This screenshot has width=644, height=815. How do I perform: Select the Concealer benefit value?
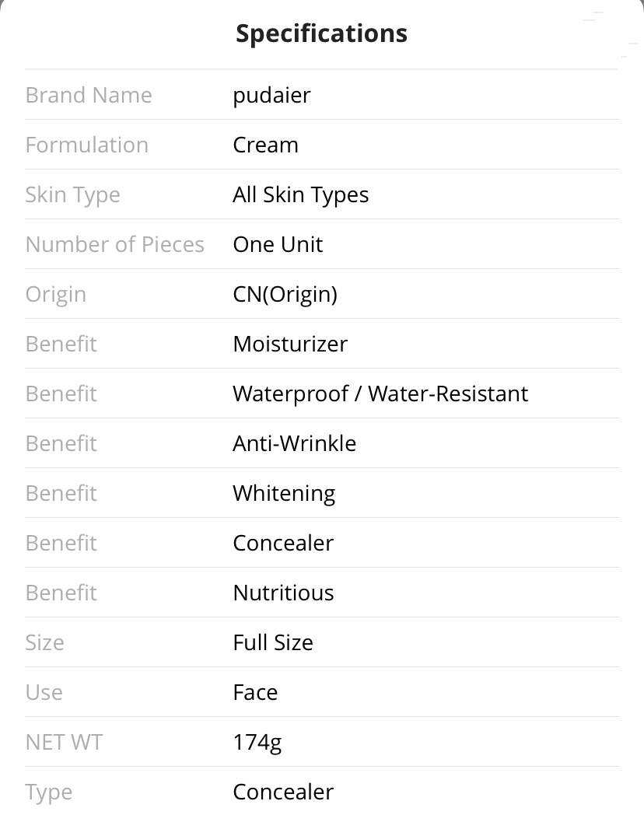[283, 543]
